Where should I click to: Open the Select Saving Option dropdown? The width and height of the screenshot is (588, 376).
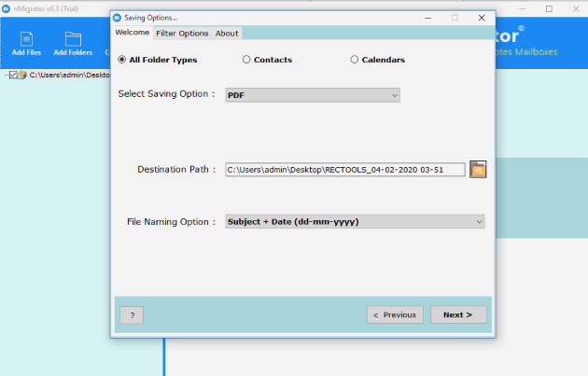pos(313,94)
